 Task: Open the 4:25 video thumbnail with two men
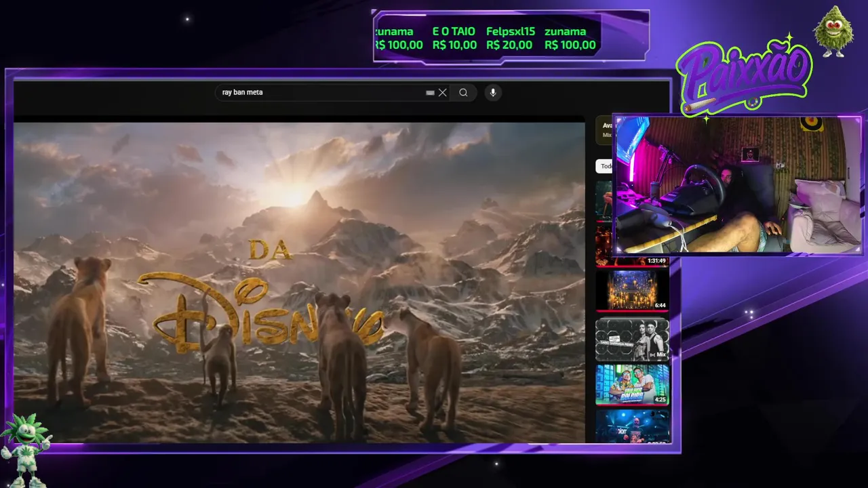tap(632, 384)
